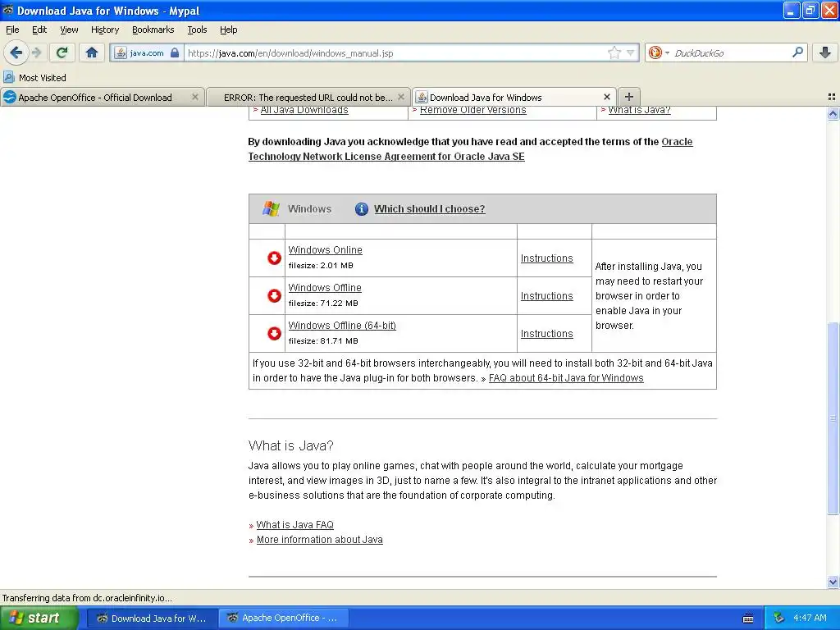Open the Which should I choose? link
This screenshot has height=630, width=840.
(x=430, y=209)
